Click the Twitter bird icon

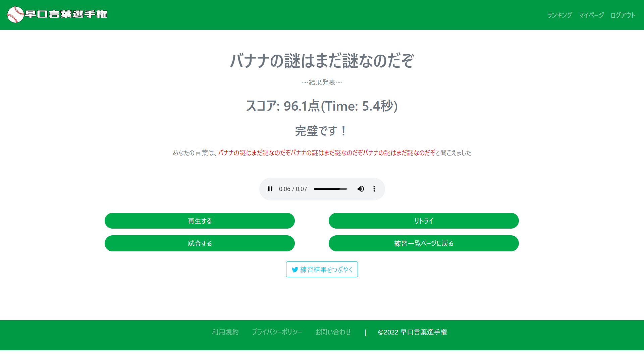point(295,270)
